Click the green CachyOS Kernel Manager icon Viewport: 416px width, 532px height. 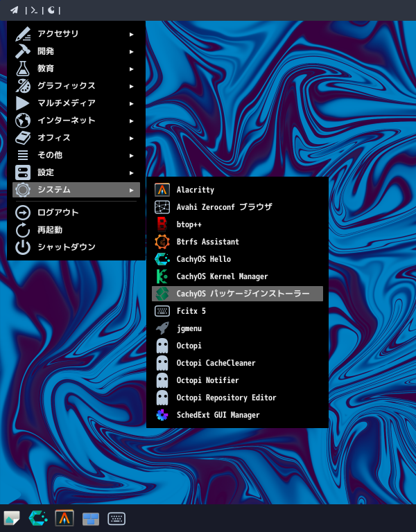point(162,276)
